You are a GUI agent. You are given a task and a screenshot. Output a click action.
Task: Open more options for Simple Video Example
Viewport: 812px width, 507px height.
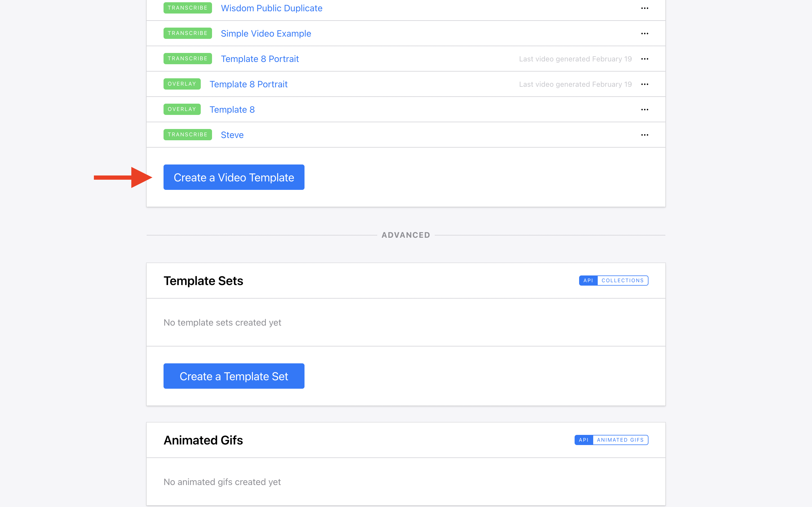[644, 34]
